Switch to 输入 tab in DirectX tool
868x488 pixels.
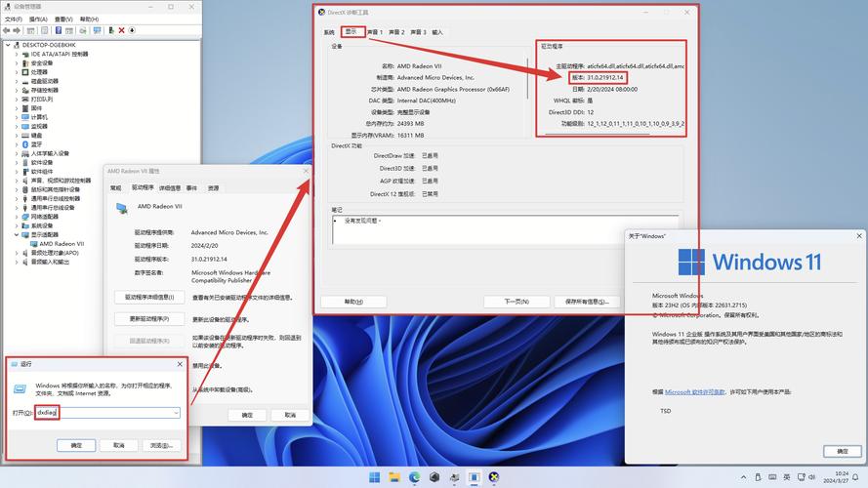[437, 32]
